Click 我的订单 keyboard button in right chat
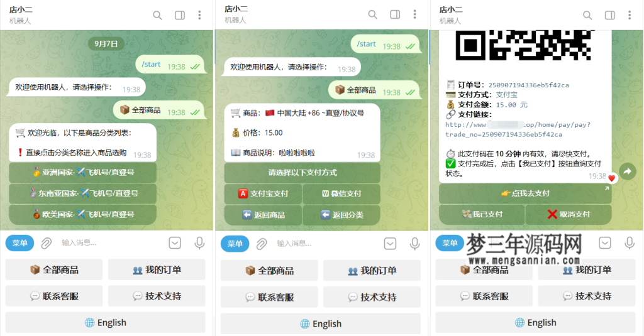644x336 pixels. (x=587, y=270)
